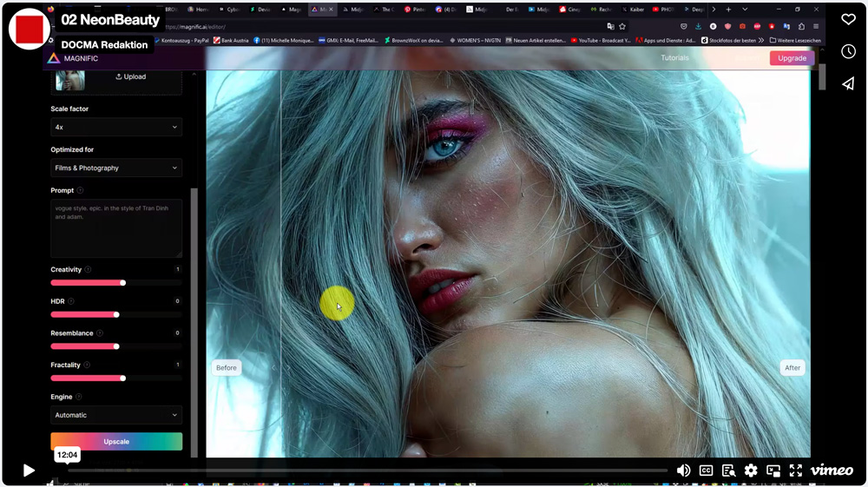Open the Vimeo logo link

[832, 470]
